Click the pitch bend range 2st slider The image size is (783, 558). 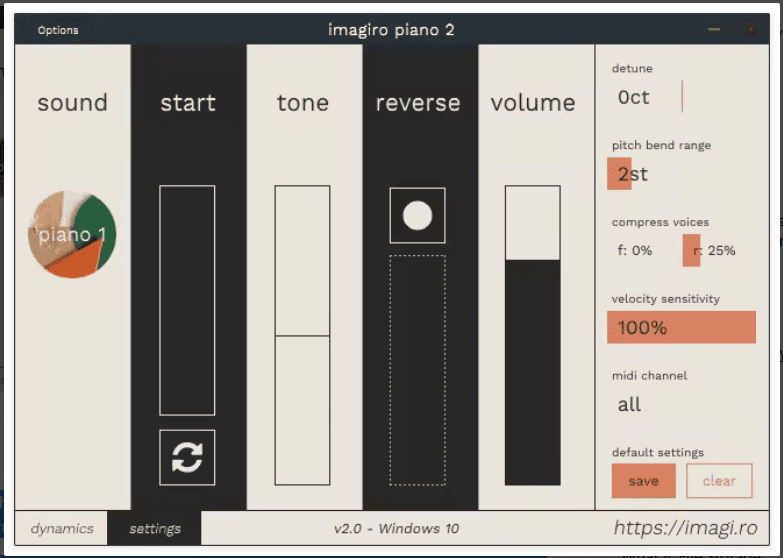[x=681, y=173]
